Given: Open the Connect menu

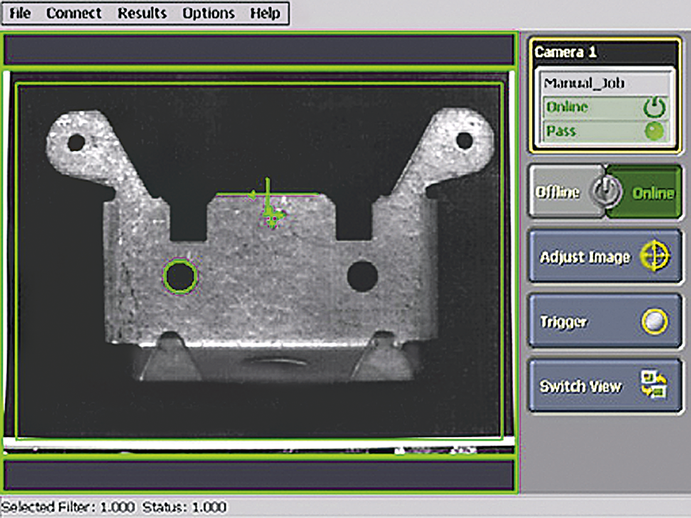Looking at the screenshot, I should (x=73, y=14).
